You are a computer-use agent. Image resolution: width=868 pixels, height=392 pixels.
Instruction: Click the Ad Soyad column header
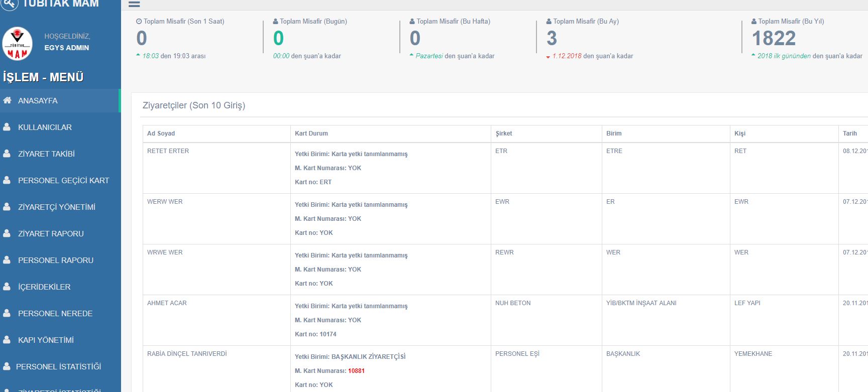[161, 134]
